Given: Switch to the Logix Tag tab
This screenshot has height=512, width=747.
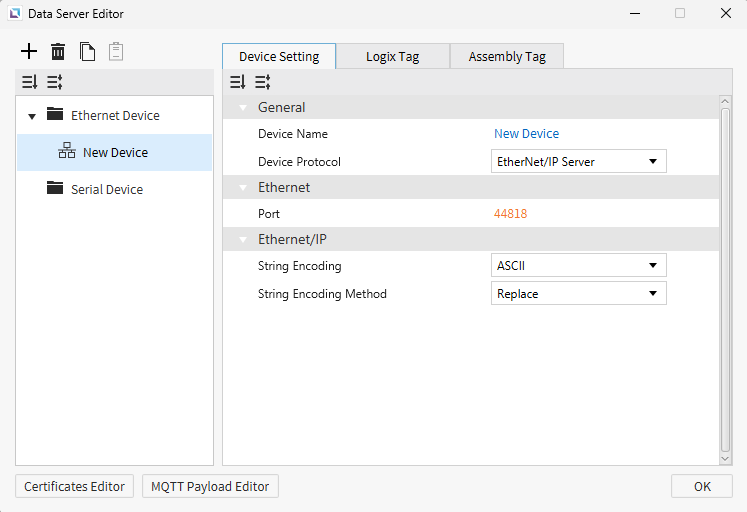Looking at the screenshot, I should [393, 56].
